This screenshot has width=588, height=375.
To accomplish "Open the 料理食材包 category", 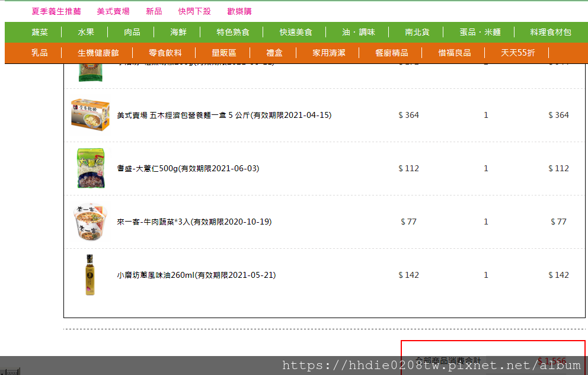I will [551, 32].
